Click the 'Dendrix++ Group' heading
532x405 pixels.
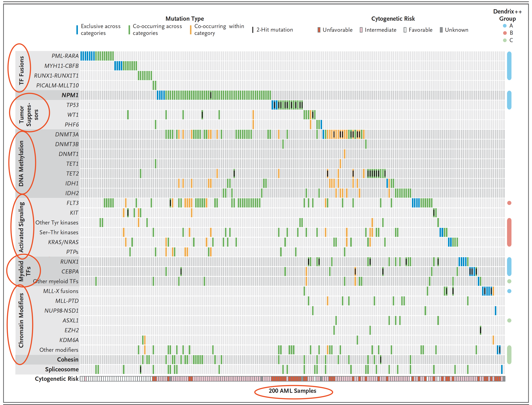pos(507,15)
